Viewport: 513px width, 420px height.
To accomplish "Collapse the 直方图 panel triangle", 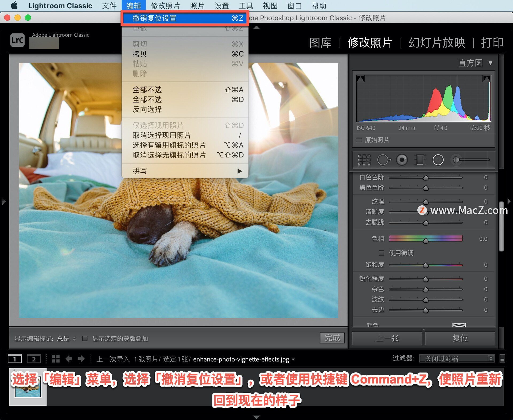I will click(x=490, y=63).
